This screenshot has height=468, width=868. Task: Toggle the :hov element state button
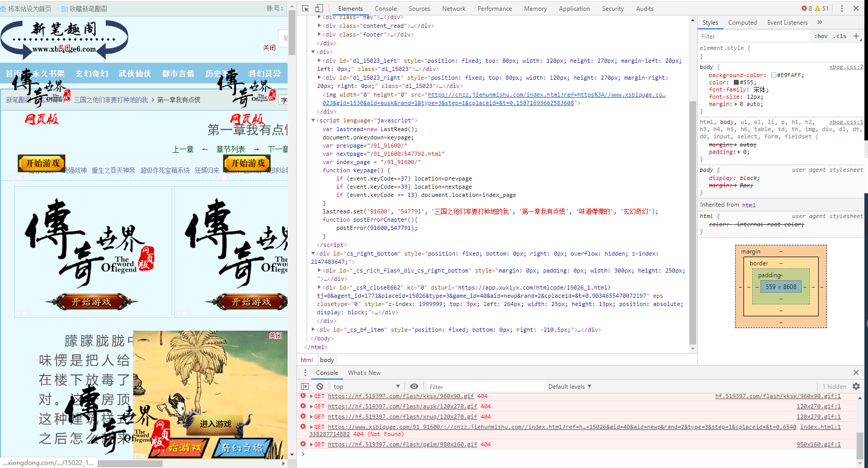[x=821, y=36]
